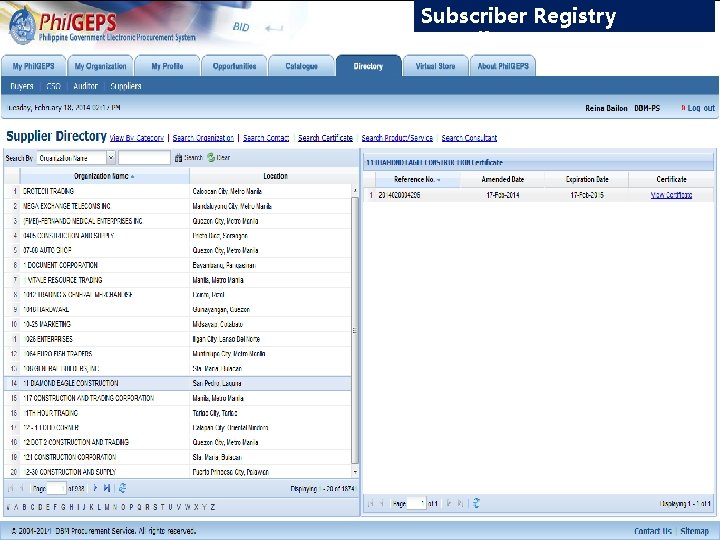Click the certificate grid page number field
Screen dimensions: 720x540
click(x=416, y=504)
